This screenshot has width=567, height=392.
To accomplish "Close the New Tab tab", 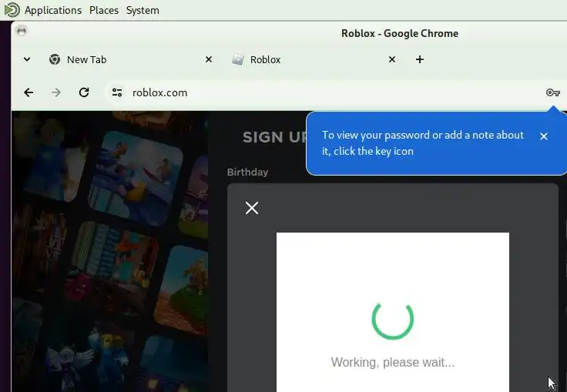I will coord(209,59).
